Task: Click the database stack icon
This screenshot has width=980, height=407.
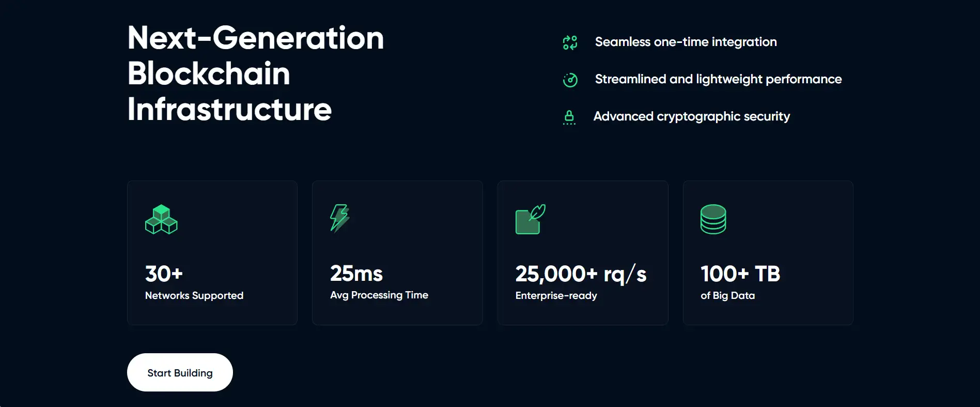Action: (713, 219)
